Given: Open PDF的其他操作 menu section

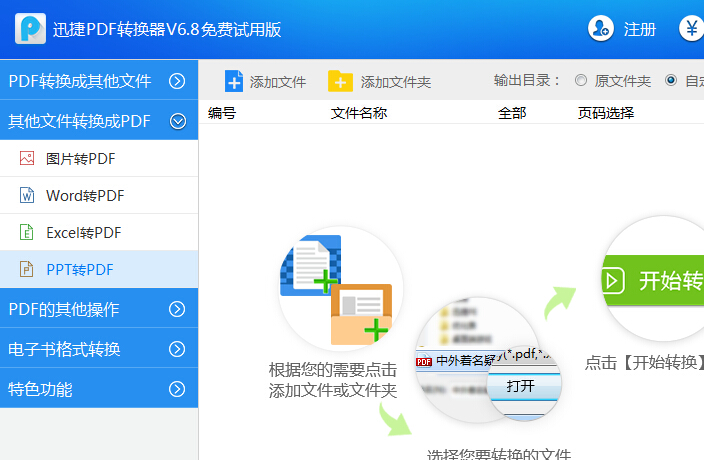Looking at the screenshot, I should (99, 308).
